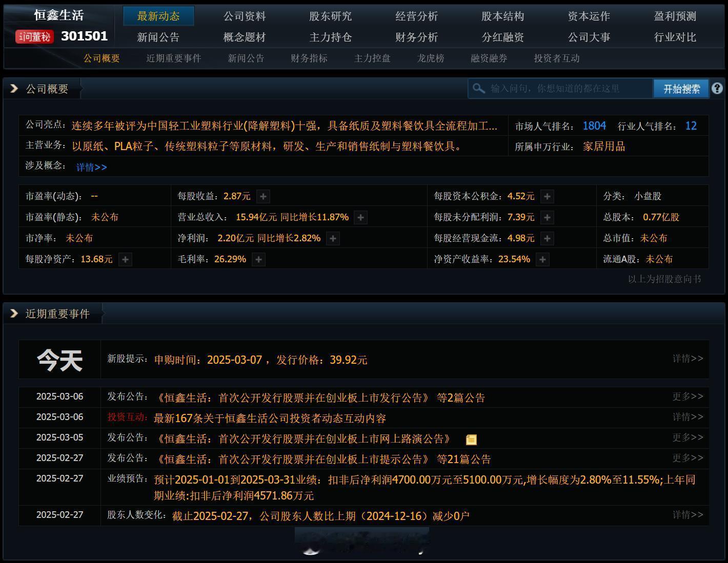This screenshot has height=563, width=728.
Task: Click 总股本 0.77亿股 value
Action: coord(661,217)
